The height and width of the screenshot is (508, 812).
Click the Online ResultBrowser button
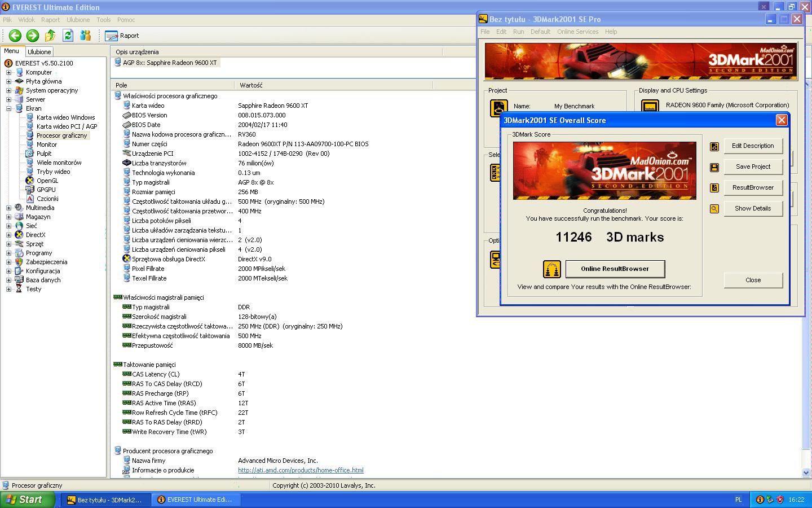(615, 269)
